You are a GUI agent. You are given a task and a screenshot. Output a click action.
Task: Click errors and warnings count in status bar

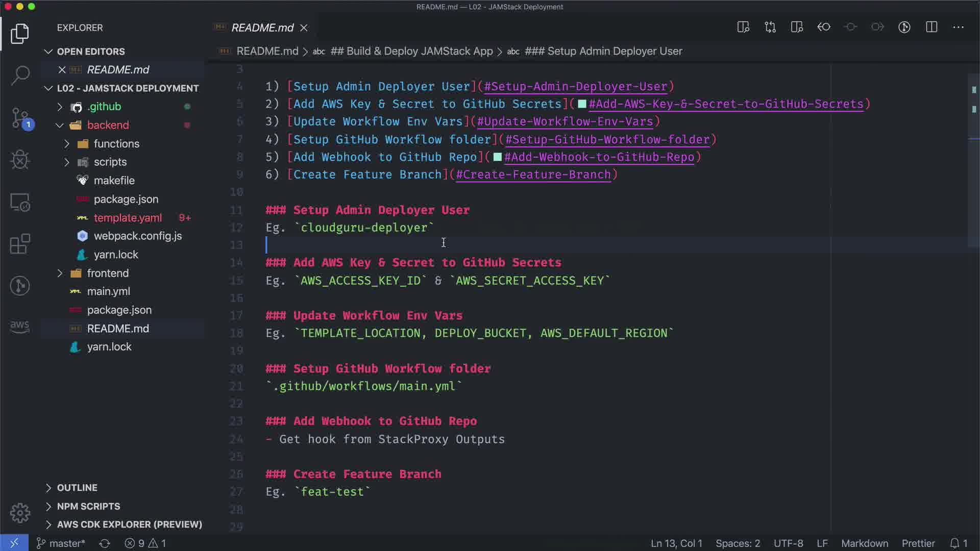click(x=145, y=543)
